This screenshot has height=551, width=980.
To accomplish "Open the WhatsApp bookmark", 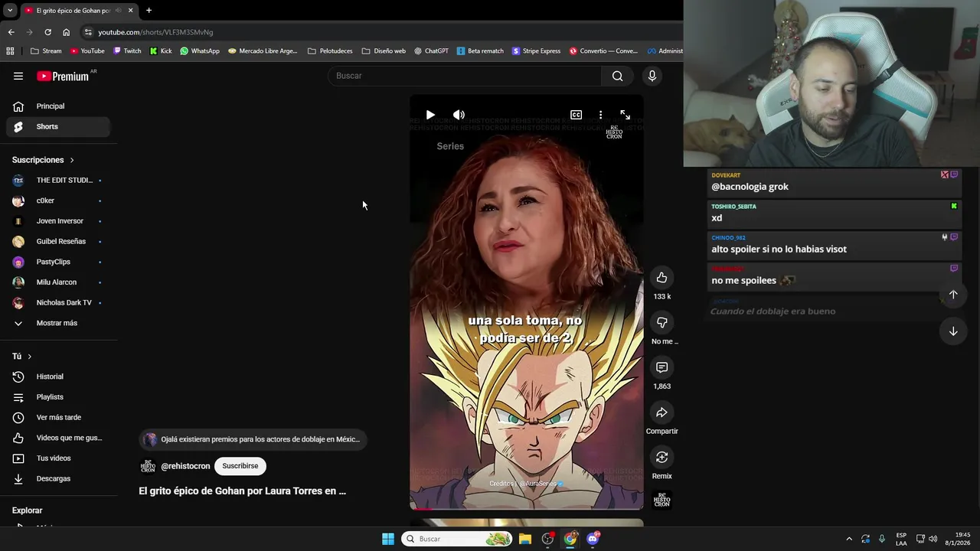I will tap(200, 51).
